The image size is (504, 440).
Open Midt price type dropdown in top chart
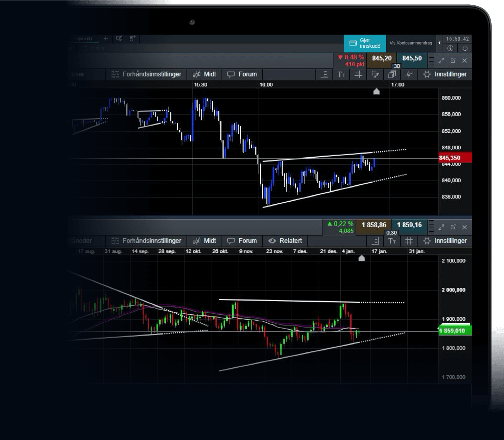click(204, 74)
